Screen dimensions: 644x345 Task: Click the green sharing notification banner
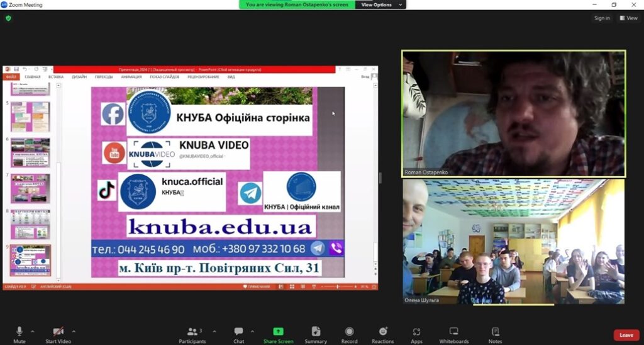tap(297, 5)
